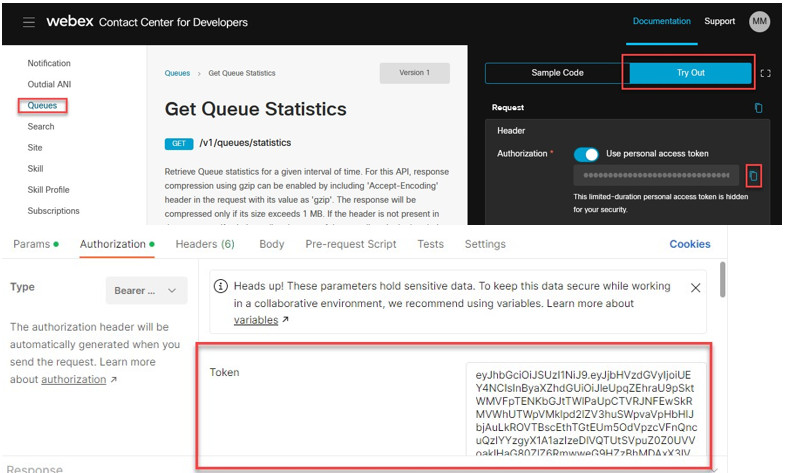Click the Version 1 button

click(415, 73)
